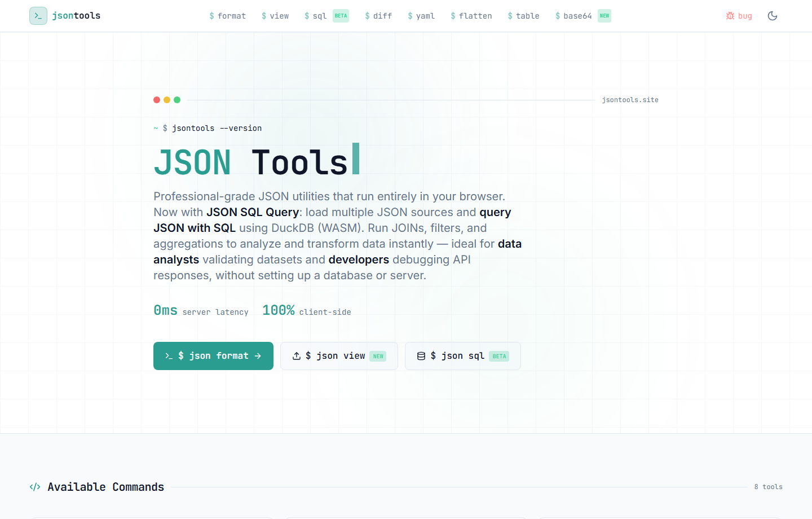Click the BETA badge beside sql nav

tap(341, 16)
